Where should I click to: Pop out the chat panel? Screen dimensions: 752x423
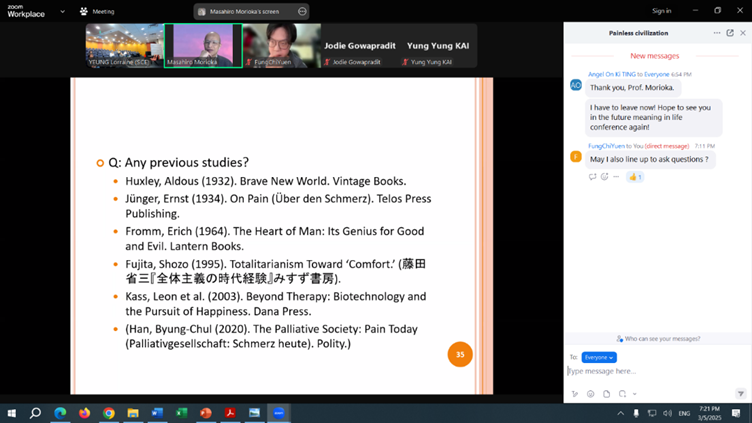(x=730, y=33)
